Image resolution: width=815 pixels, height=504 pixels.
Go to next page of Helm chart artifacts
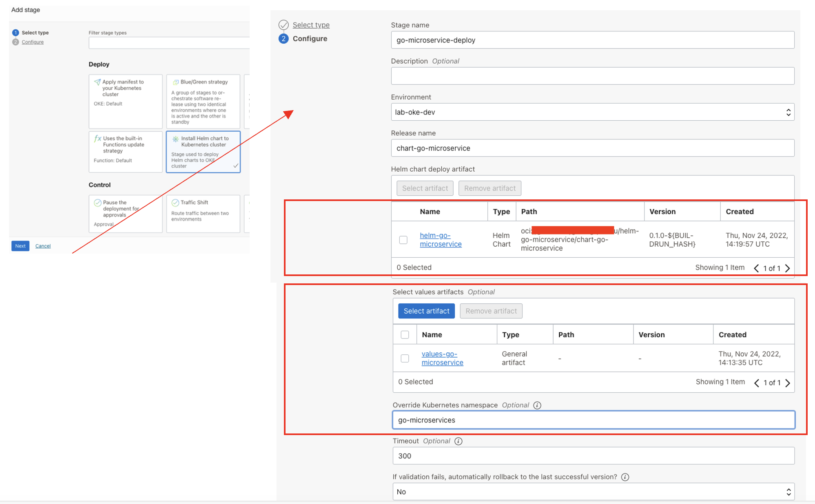point(788,268)
